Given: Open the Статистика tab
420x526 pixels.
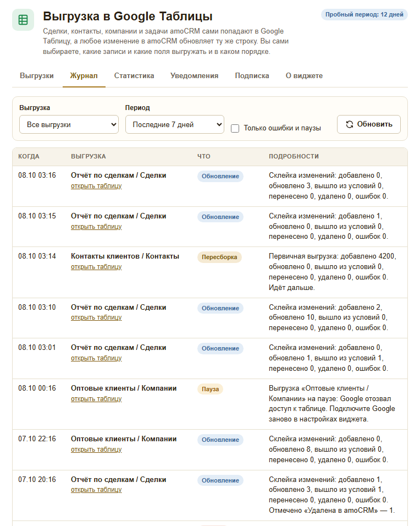Looking at the screenshot, I should click(x=134, y=76).
